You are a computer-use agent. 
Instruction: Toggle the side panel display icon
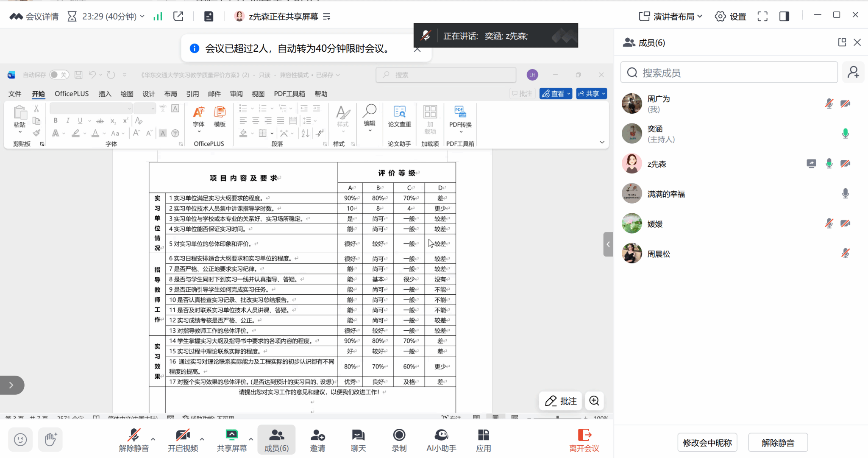[x=784, y=17]
